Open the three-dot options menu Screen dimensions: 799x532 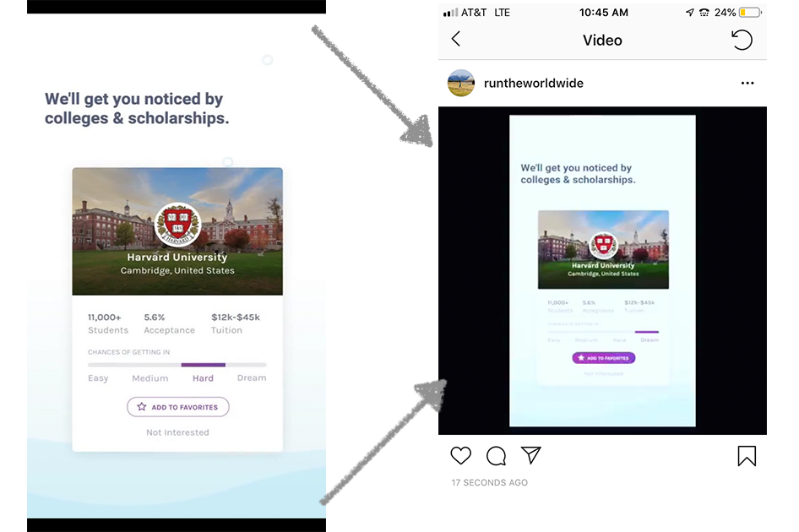tap(747, 83)
